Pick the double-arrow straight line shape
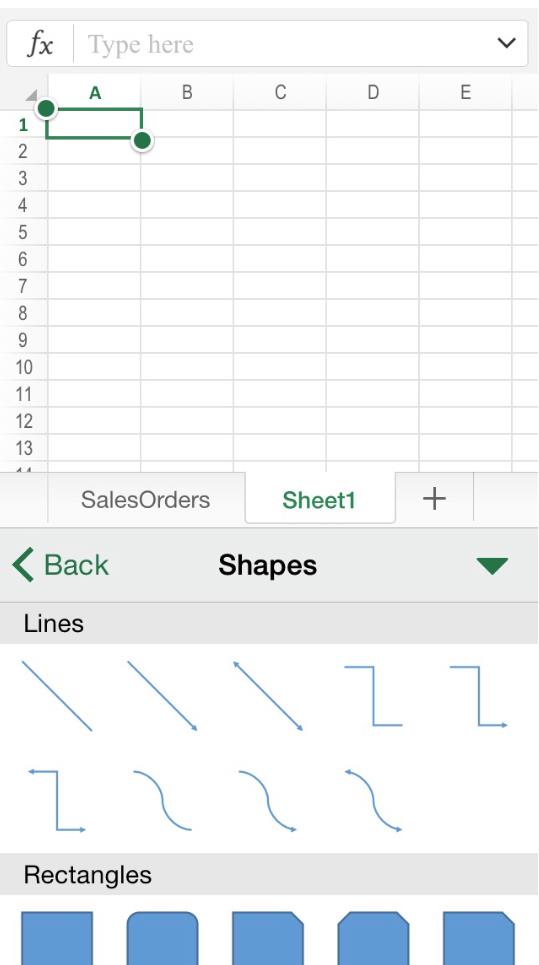Viewport: 539px width, 965px height. pyautogui.click(x=268, y=696)
